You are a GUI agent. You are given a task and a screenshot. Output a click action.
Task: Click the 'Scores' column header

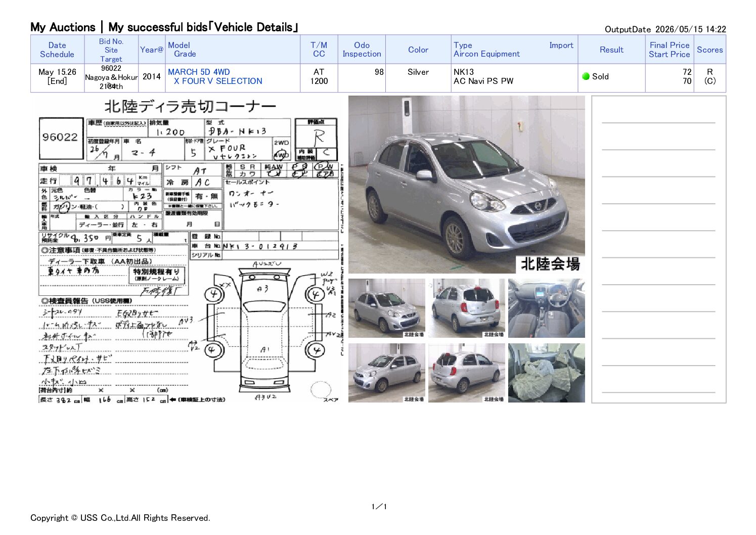709,50
